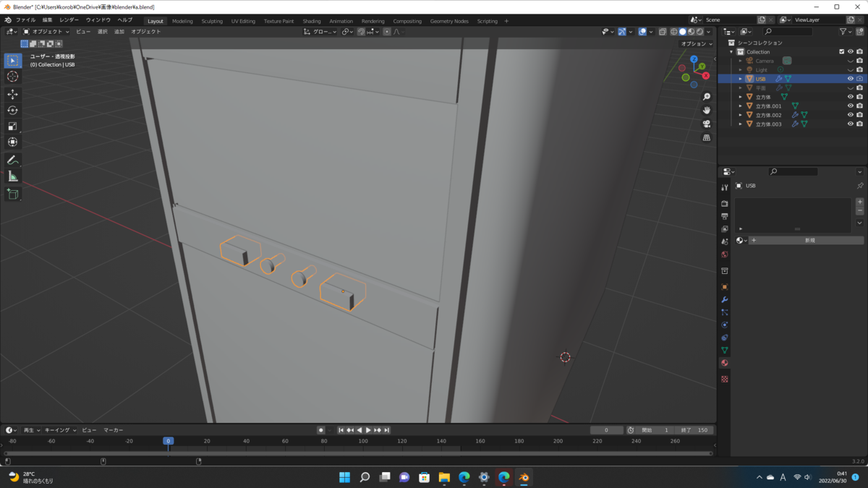Viewport: 868px width, 488px height.
Task: Expand the 立方体 object row
Action: [x=741, y=97]
